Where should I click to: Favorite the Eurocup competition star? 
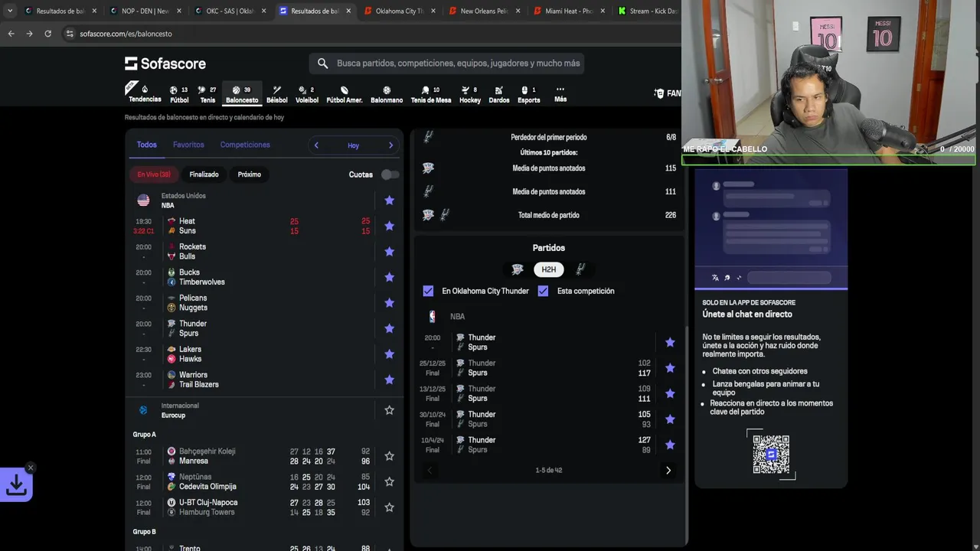point(389,410)
